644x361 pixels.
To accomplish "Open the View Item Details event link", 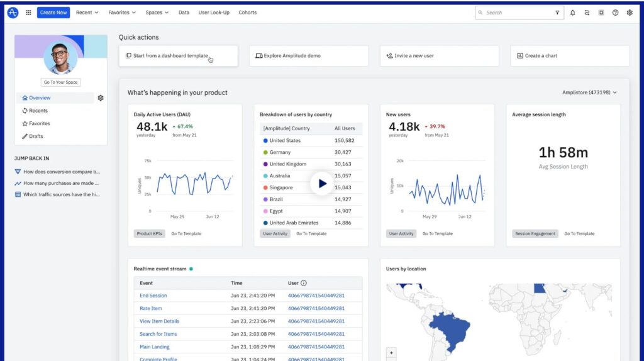I will tap(159, 321).
